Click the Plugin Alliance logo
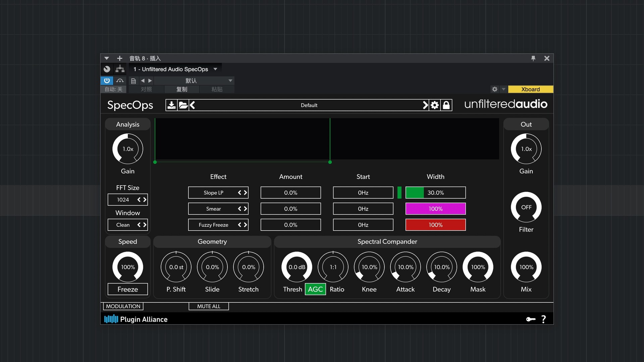The width and height of the screenshot is (644, 362). point(136,319)
